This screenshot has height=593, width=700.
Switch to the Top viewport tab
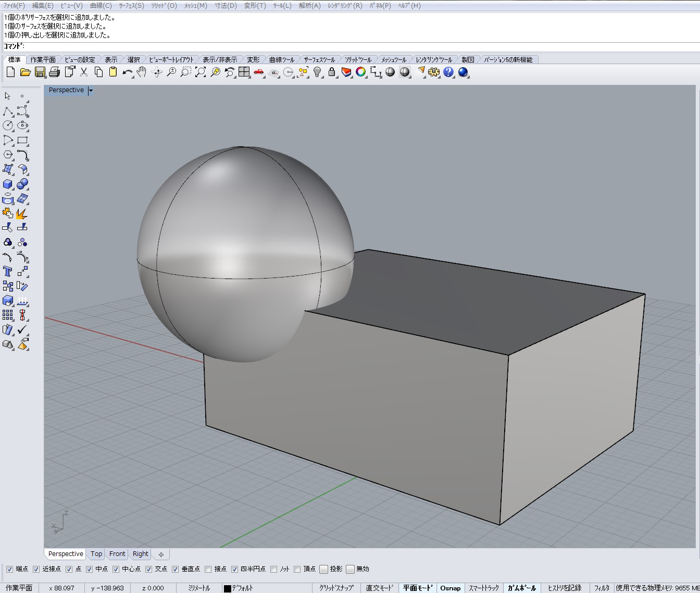click(96, 554)
